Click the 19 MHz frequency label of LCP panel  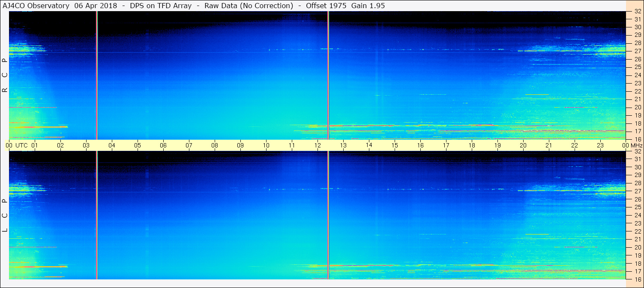637,255
